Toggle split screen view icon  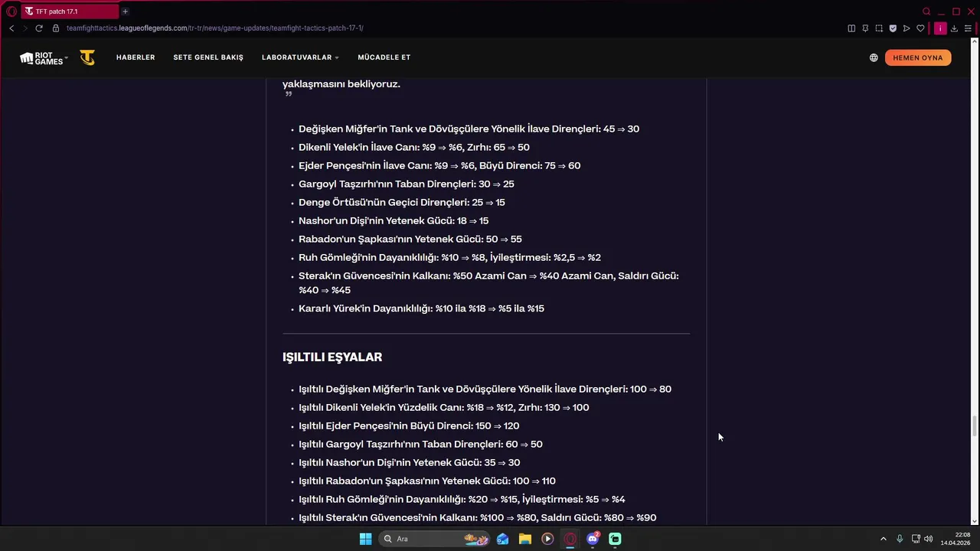tap(851, 28)
